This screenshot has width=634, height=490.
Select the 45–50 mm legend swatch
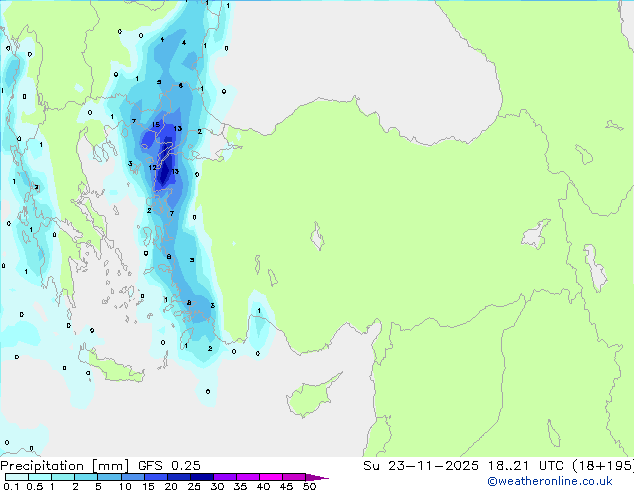294,477
